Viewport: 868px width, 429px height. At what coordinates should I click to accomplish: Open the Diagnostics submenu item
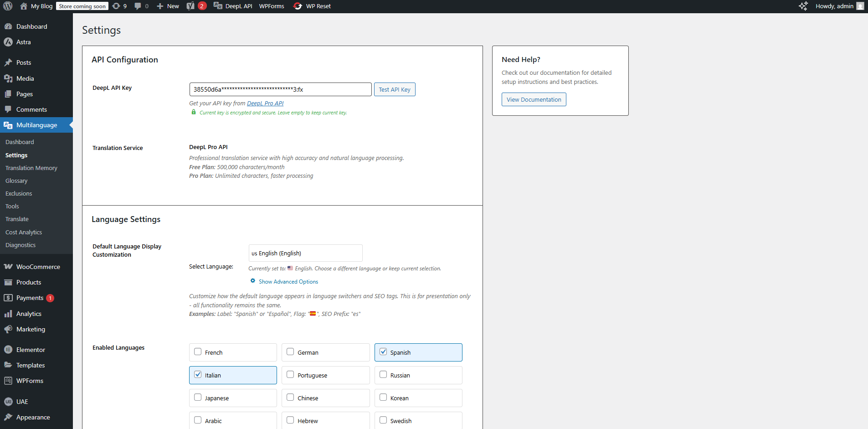pos(21,245)
